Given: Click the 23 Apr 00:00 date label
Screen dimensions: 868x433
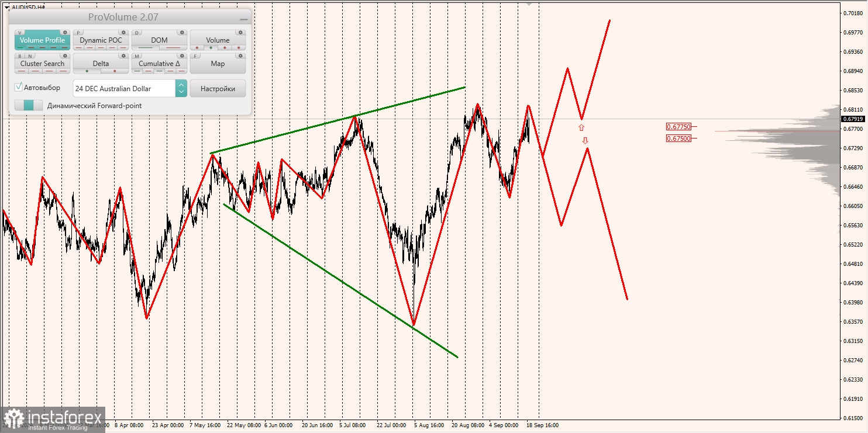Looking at the screenshot, I should pyautogui.click(x=168, y=425).
